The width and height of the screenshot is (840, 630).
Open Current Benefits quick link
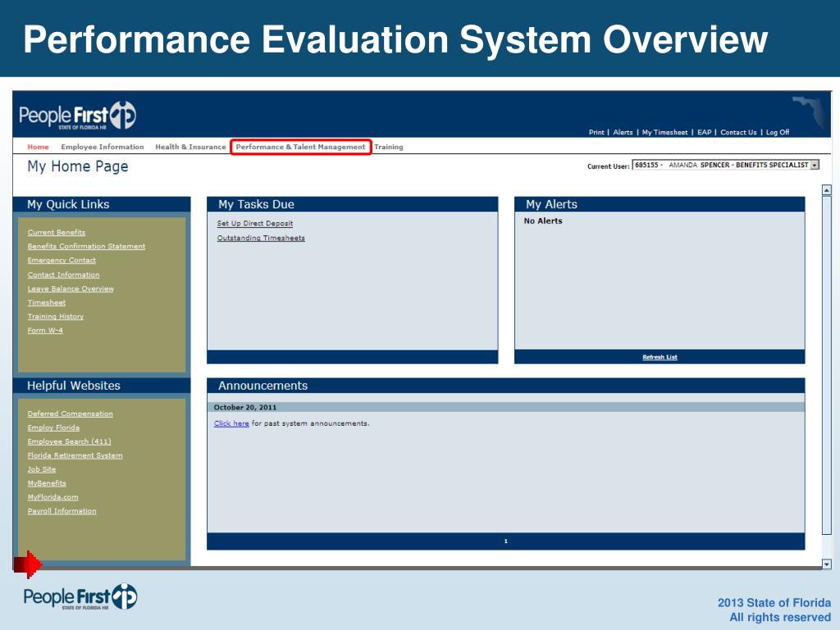tap(57, 232)
